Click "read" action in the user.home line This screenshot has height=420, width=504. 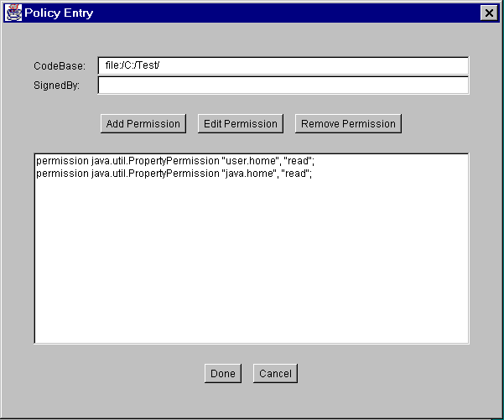[297, 160]
